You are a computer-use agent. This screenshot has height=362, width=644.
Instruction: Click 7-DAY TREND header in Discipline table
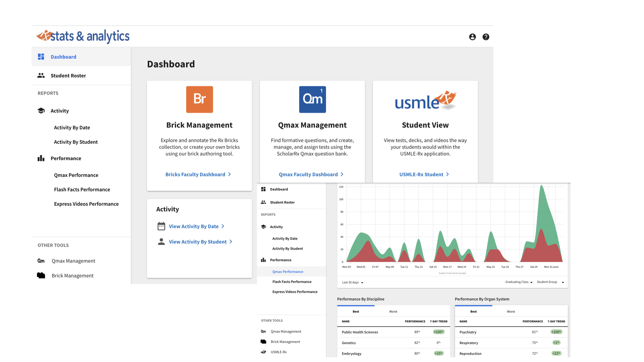(439, 321)
